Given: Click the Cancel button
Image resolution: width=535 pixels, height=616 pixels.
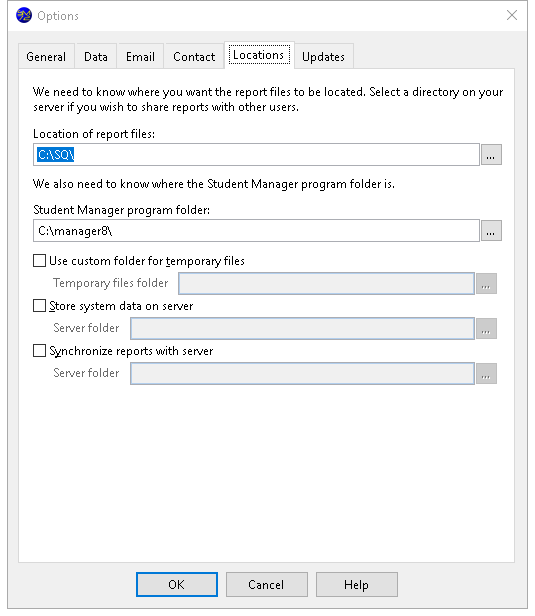Looking at the screenshot, I should pyautogui.click(x=266, y=585).
